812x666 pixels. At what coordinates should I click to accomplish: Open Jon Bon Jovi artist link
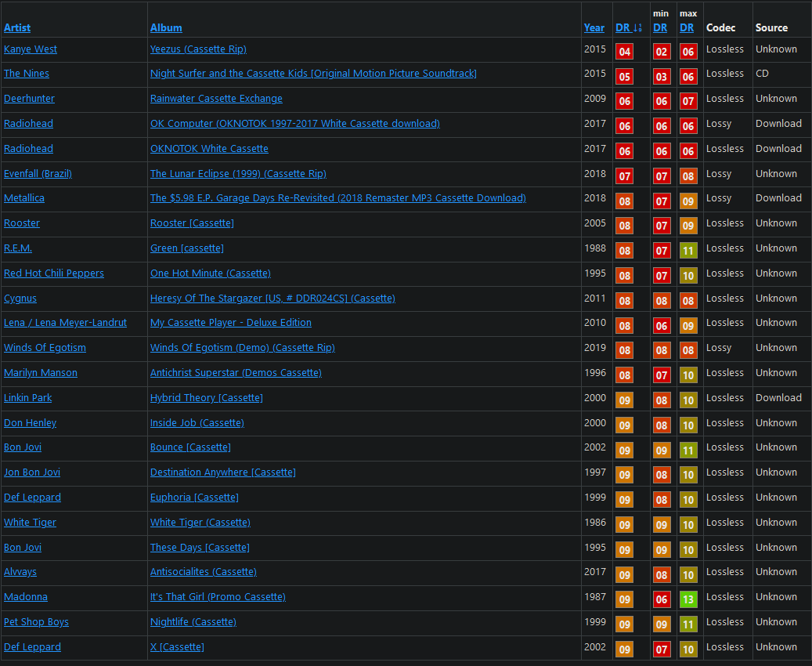click(x=32, y=472)
